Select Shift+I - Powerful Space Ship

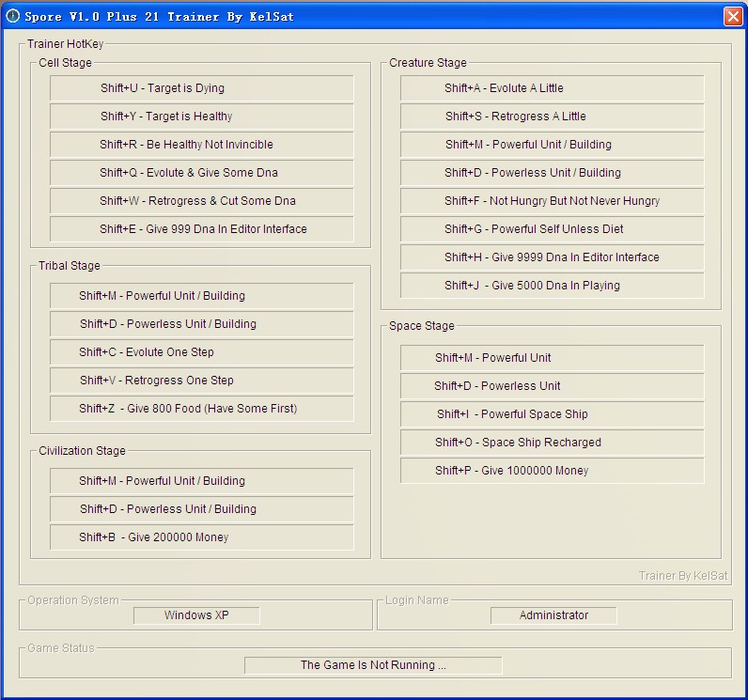552,414
